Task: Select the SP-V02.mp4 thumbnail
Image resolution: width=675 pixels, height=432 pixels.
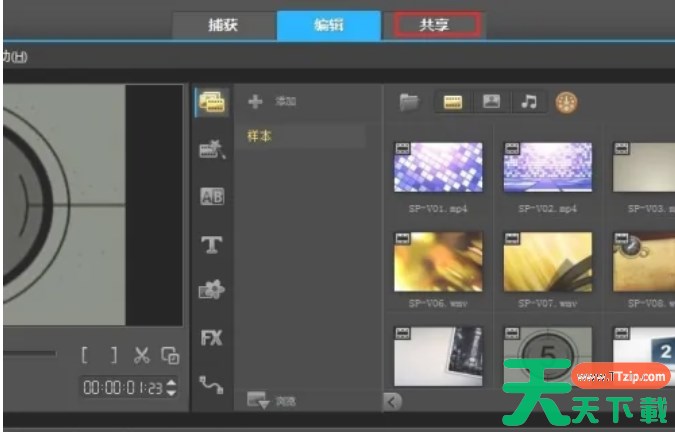Action: tap(548, 167)
